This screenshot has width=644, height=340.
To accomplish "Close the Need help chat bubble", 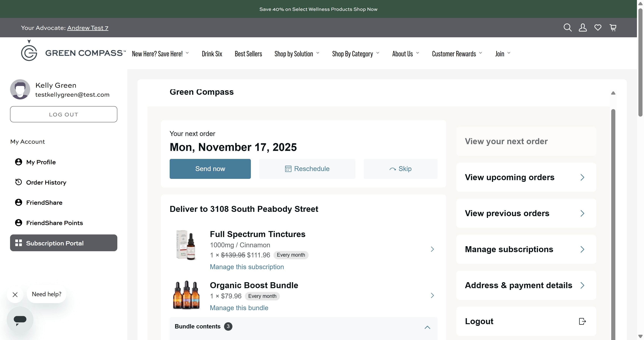I will (15, 294).
